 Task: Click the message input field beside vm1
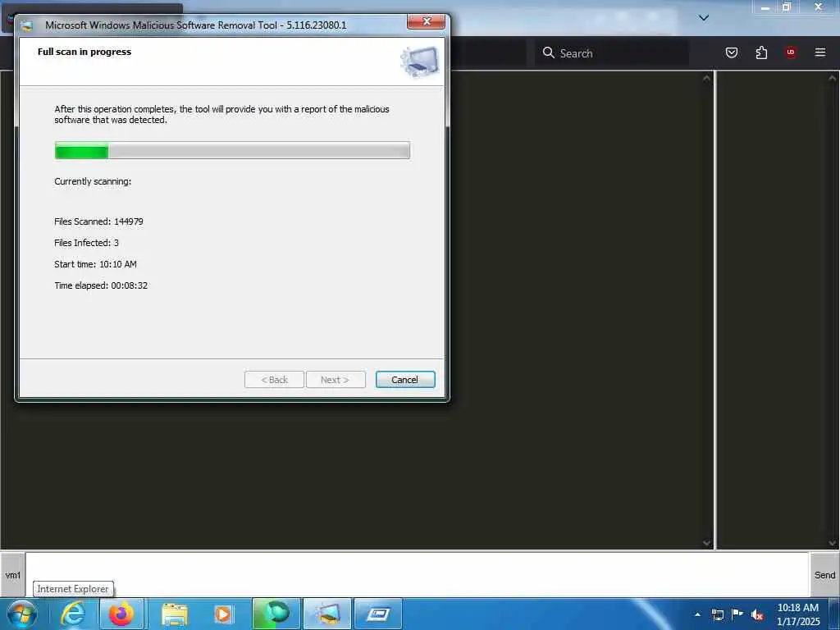(417, 575)
